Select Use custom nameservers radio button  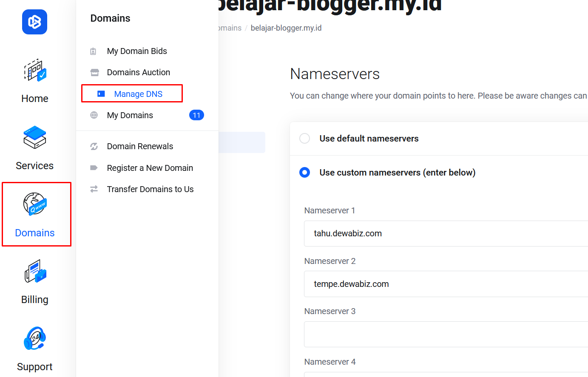click(304, 173)
